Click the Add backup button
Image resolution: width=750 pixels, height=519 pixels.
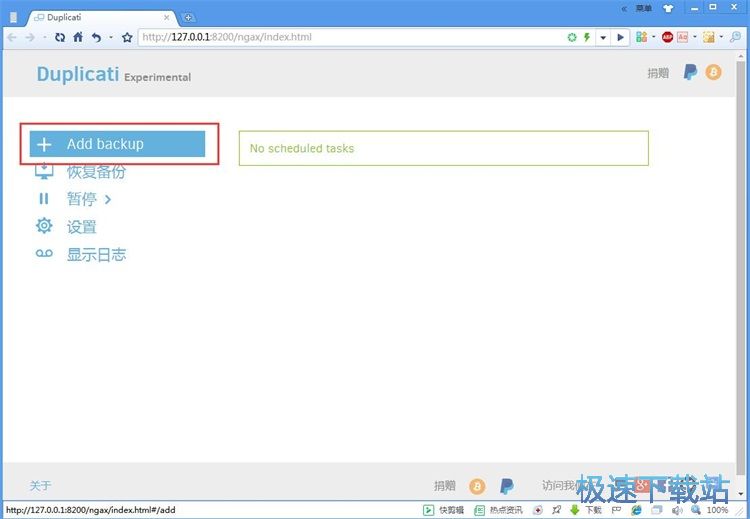(117, 144)
